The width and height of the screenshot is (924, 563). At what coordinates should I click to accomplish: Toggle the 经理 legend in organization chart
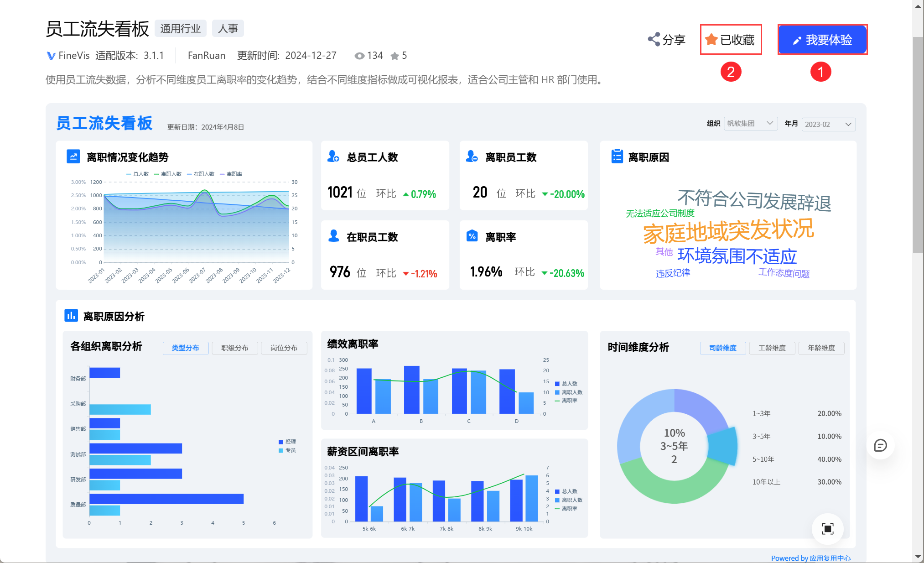click(287, 442)
